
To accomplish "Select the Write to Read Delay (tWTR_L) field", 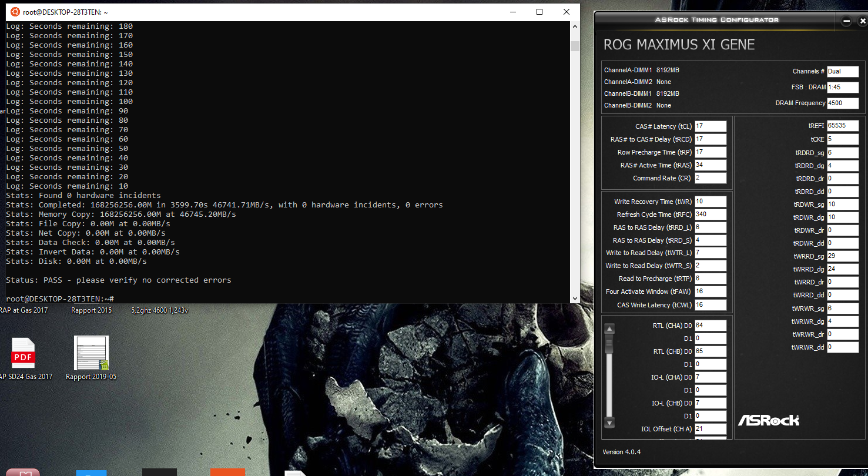I will [x=711, y=253].
